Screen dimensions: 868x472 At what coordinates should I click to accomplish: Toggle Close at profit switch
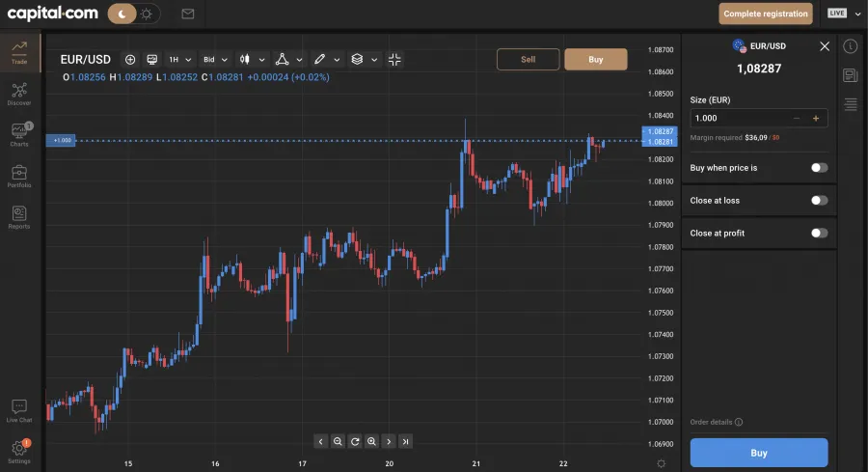point(819,234)
